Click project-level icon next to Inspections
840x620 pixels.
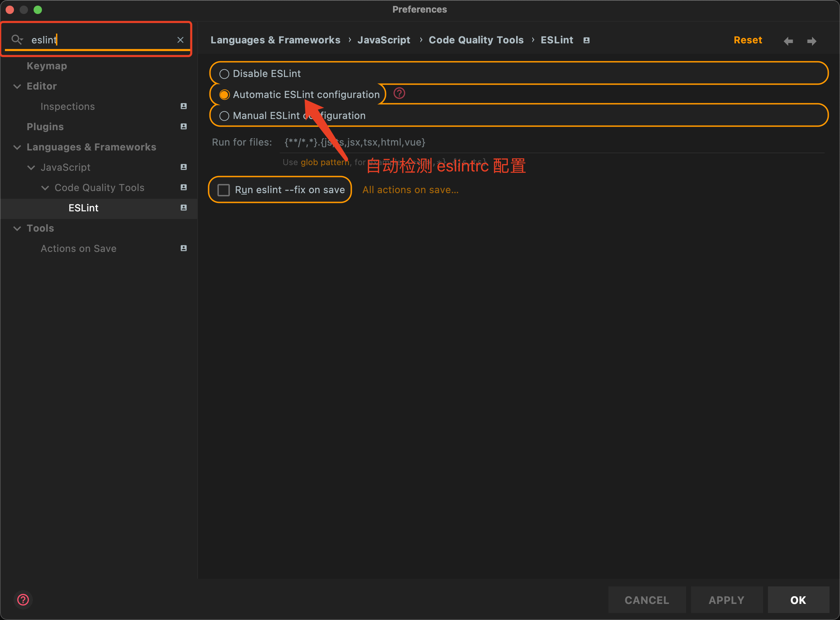click(x=184, y=106)
